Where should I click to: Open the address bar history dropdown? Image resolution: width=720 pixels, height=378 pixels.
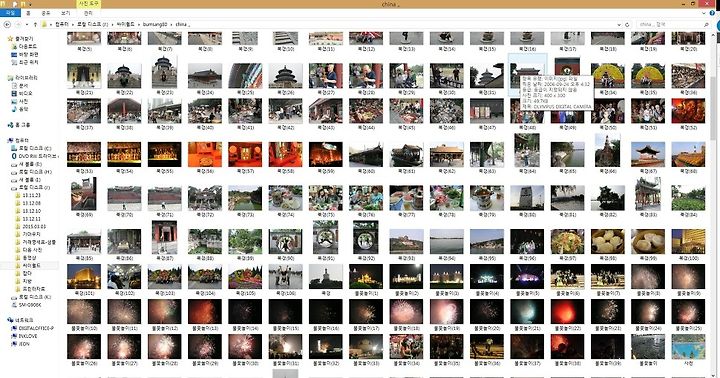(x=619, y=24)
